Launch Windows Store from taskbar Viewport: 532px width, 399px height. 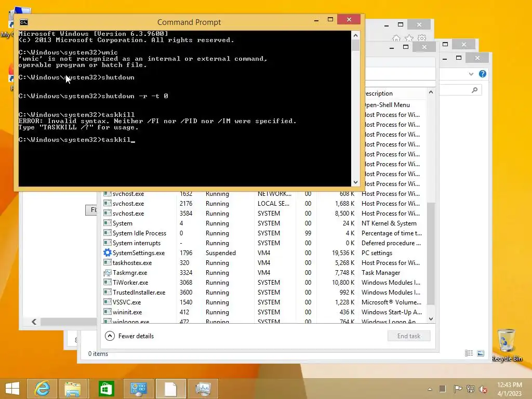pos(106,389)
